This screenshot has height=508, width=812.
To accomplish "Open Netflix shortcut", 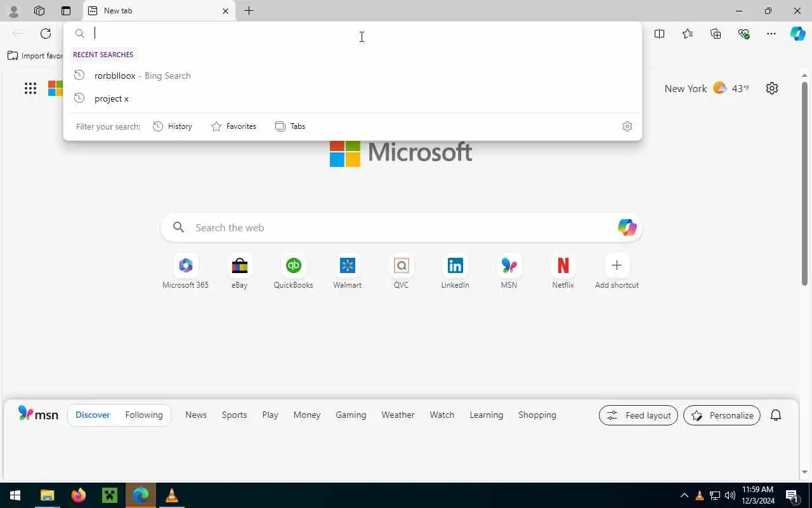I will pos(563,272).
